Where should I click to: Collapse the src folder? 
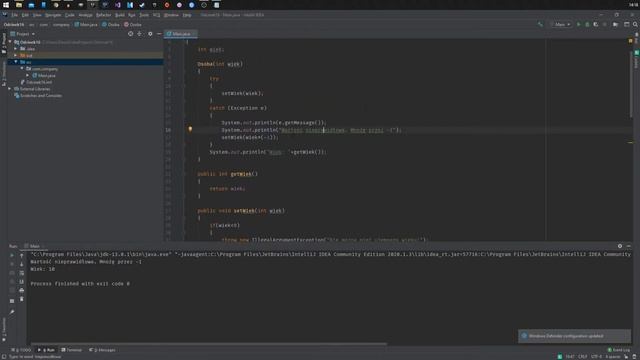[16, 62]
